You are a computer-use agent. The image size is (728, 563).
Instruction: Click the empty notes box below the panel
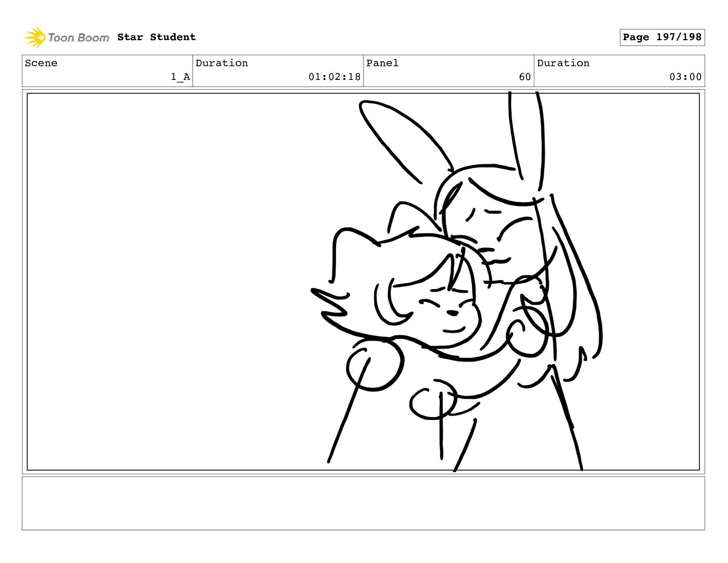(x=363, y=503)
